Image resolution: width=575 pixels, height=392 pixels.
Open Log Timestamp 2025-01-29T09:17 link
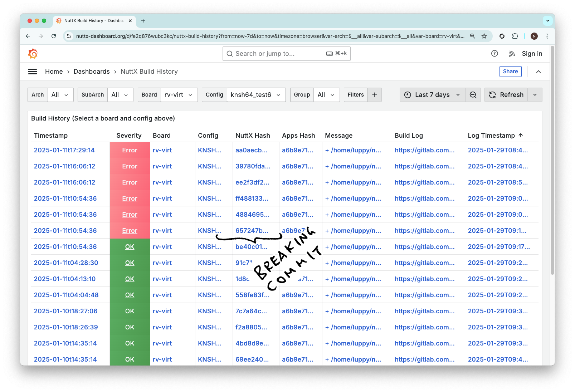499,247
